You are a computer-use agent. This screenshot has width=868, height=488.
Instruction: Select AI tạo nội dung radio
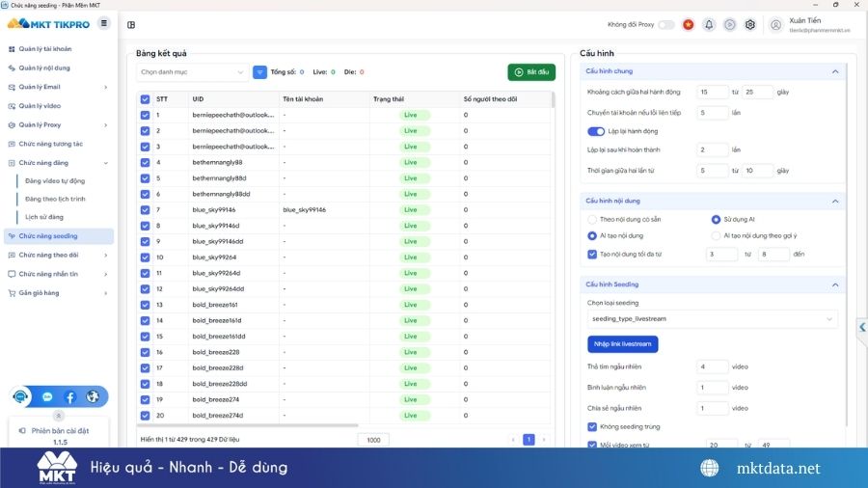click(x=592, y=235)
